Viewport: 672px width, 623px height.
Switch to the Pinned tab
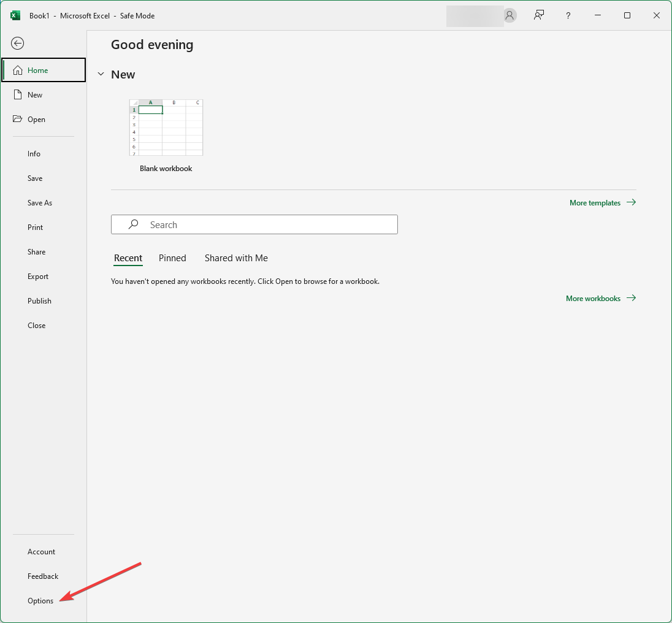tap(172, 258)
